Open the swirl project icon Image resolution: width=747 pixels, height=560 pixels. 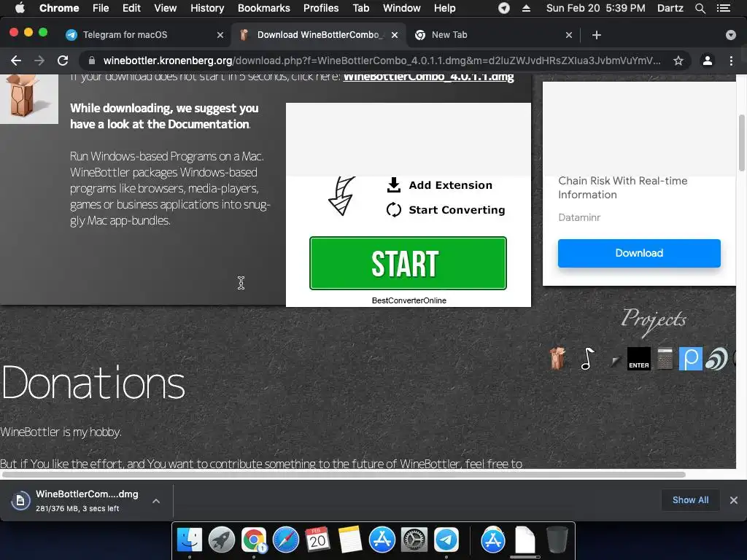716,359
